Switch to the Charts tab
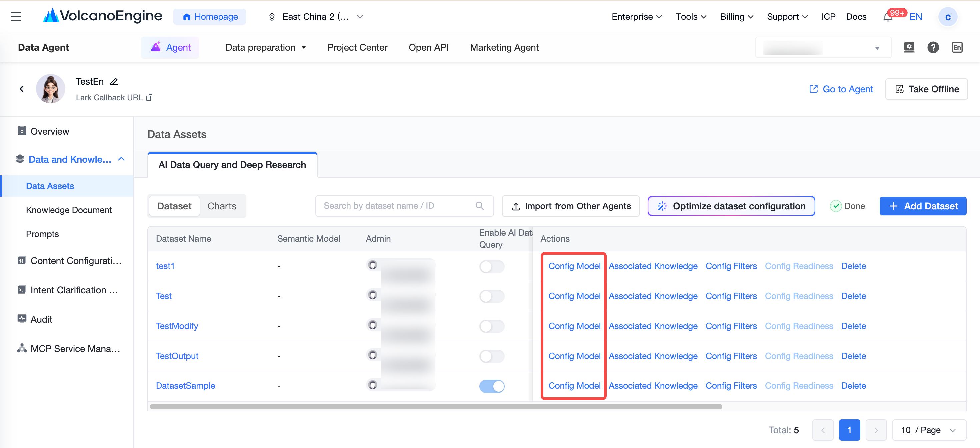The width and height of the screenshot is (980, 448). 222,206
